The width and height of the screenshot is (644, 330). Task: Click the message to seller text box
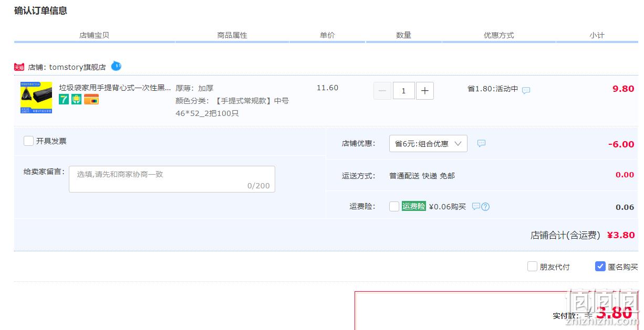point(172,179)
